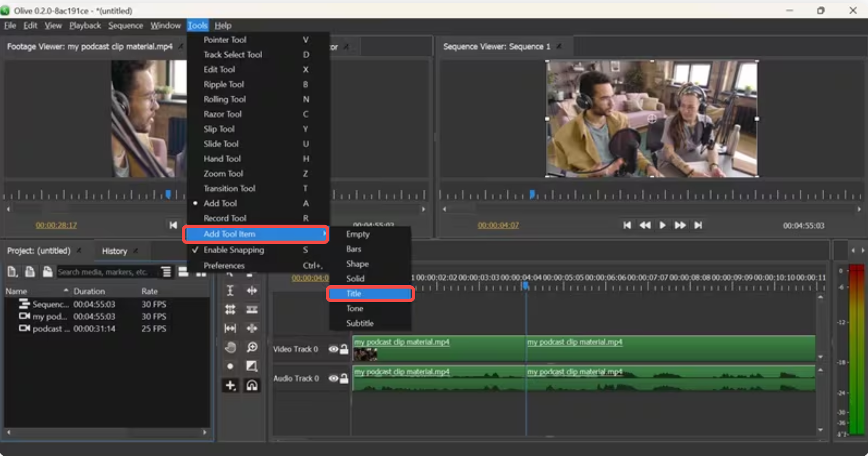Click the Name column sort arrow in Project panel
Screen dimensions: 868x456
point(66,290)
